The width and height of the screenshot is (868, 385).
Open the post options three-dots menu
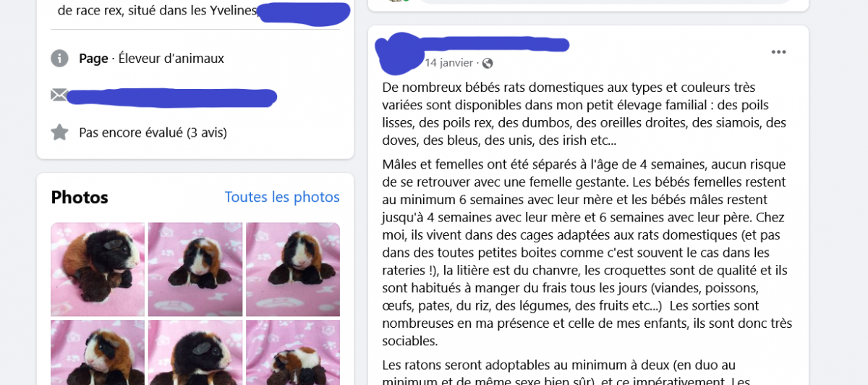(x=778, y=52)
